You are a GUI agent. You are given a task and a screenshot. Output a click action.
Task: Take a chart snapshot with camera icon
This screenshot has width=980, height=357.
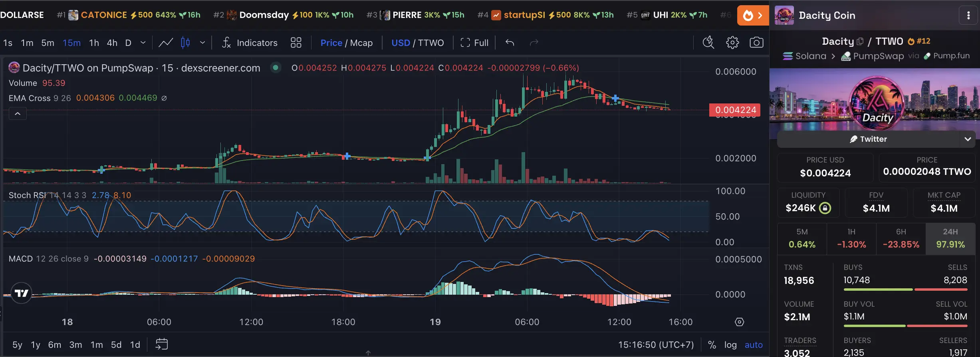756,42
